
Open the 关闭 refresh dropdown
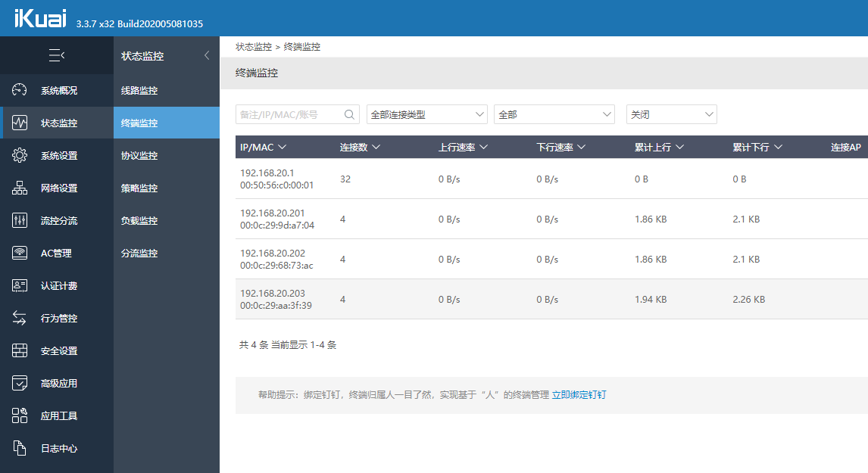[x=671, y=115]
